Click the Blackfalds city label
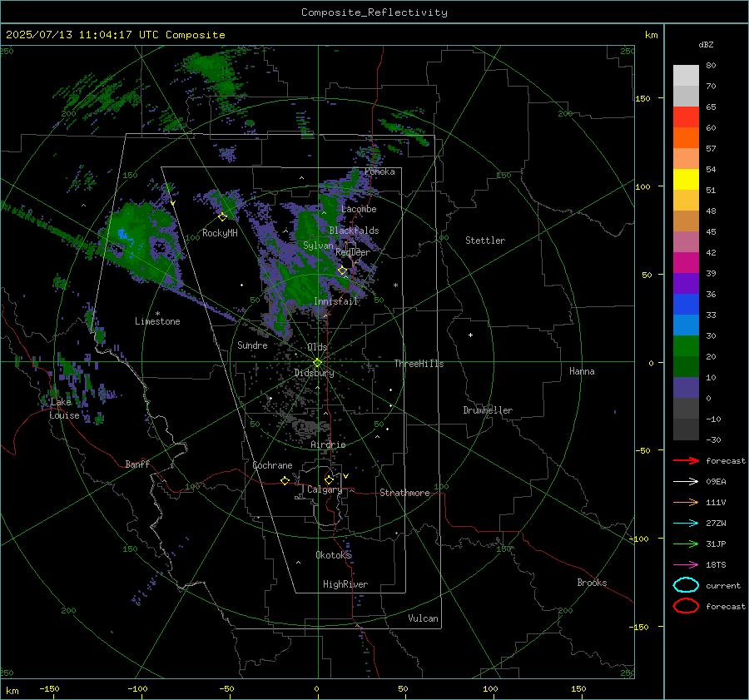 (354, 231)
